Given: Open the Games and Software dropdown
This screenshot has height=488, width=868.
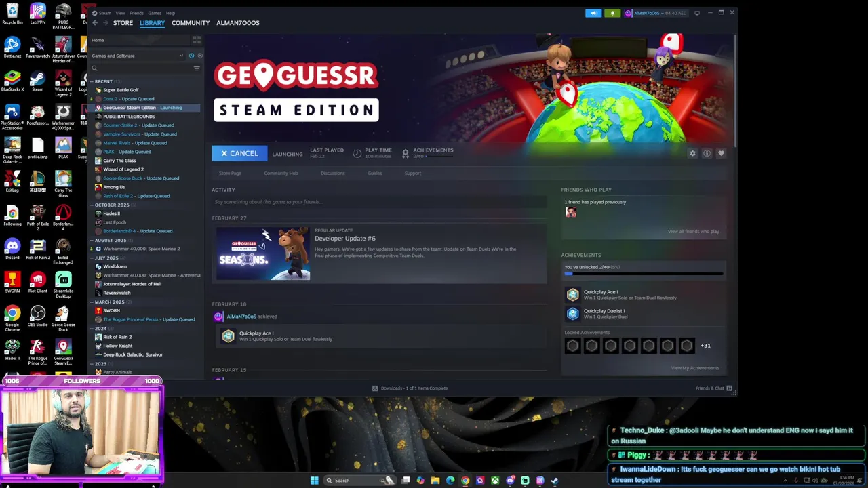Looking at the screenshot, I should (137, 56).
